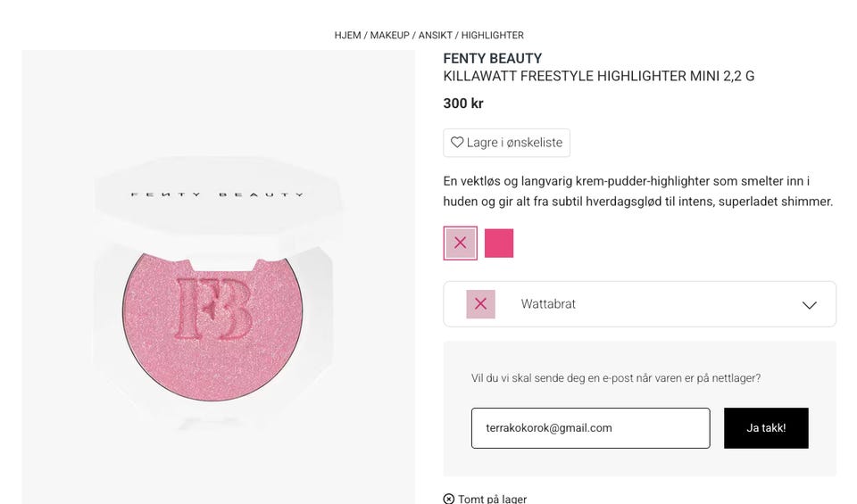Image resolution: width=857 pixels, height=504 pixels.
Task: Click the heart icon for the wishlist
Action: pos(457,143)
